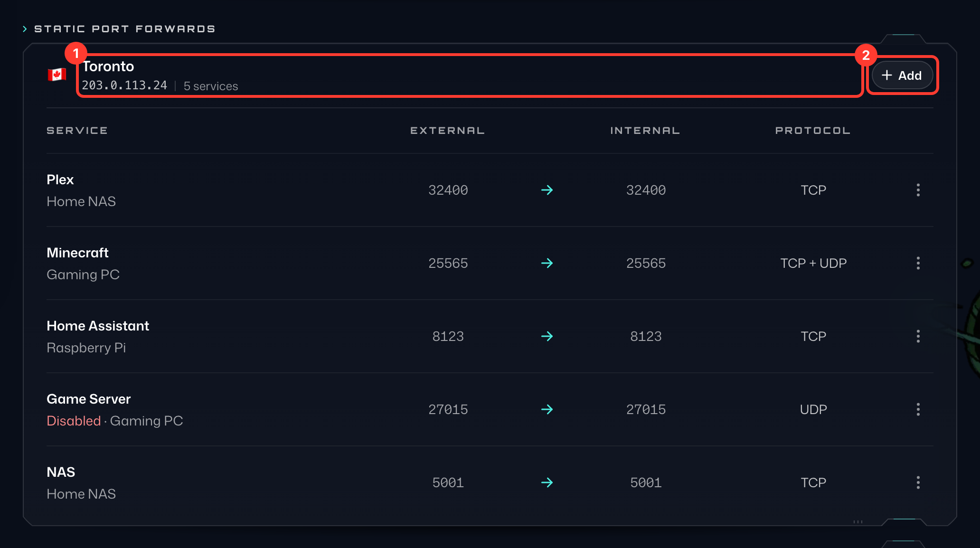The image size is (980, 548).
Task: Click the Canada flag icon
Action: [x=57, y=75]
